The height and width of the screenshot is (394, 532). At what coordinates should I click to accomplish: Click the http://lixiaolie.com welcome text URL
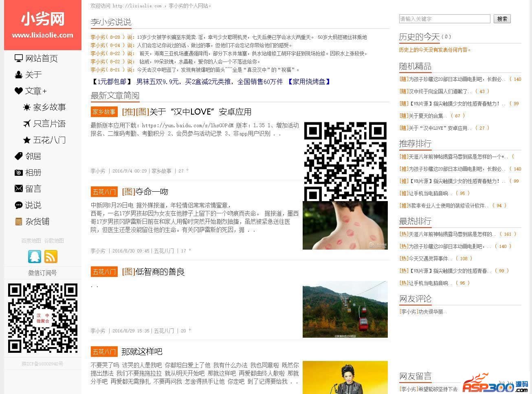(137, 6)
